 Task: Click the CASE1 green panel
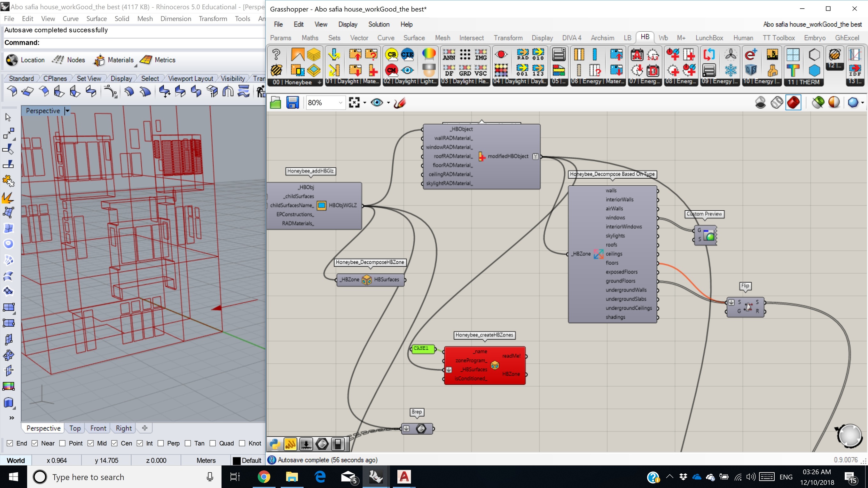click(x=423, y=349)
